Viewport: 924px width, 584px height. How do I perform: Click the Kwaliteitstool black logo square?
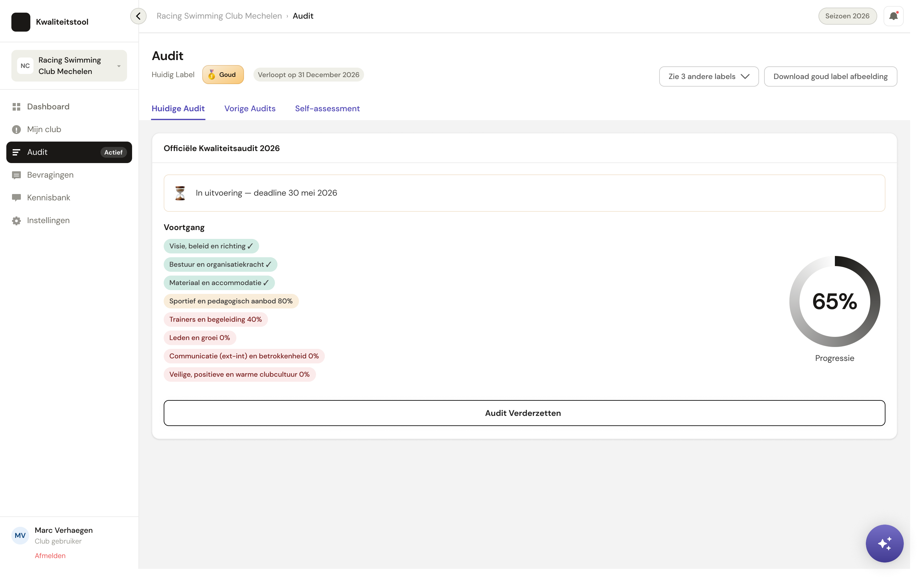pyautogui.click(x=21, y=22)
